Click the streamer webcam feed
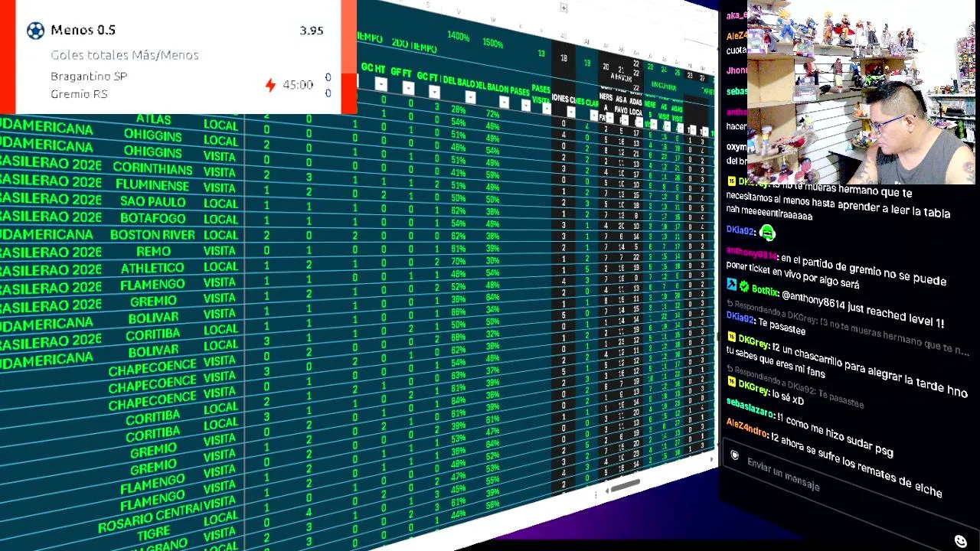Screen dimensions: 980x551 pyautogui.click(x=863, y=93)
